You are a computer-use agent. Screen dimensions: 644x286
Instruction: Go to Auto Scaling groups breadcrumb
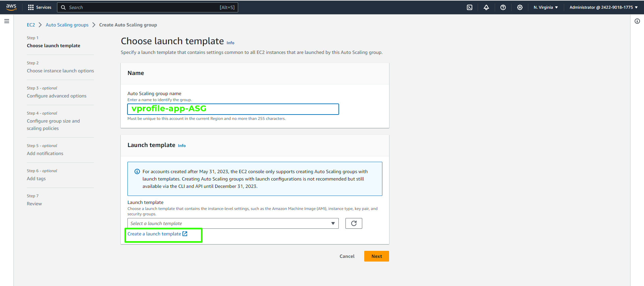click(x=67, y=25)
